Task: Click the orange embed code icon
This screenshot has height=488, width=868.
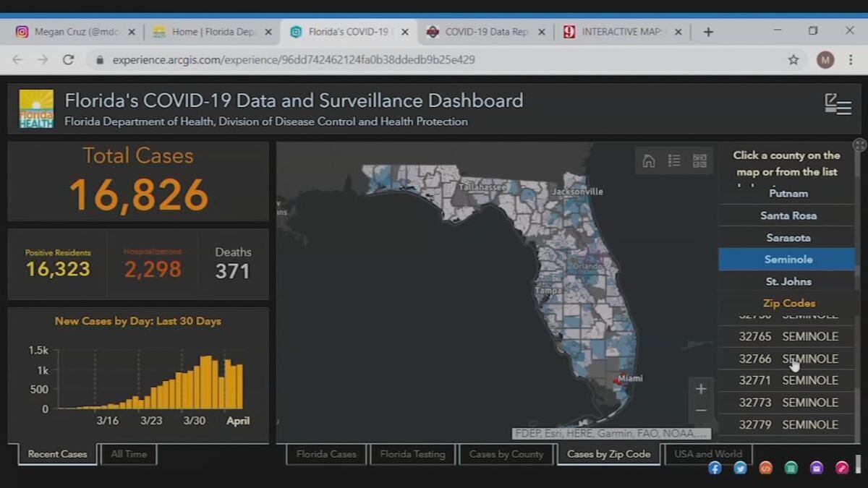Action: [x=765, y=468]
